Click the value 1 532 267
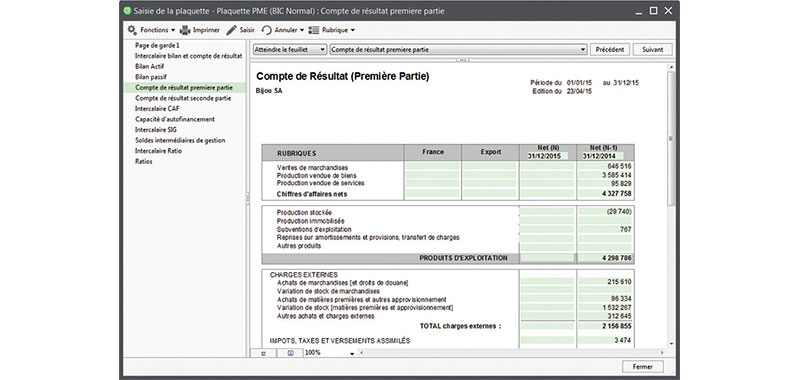800x380 pixels. (x=617, y=308)
